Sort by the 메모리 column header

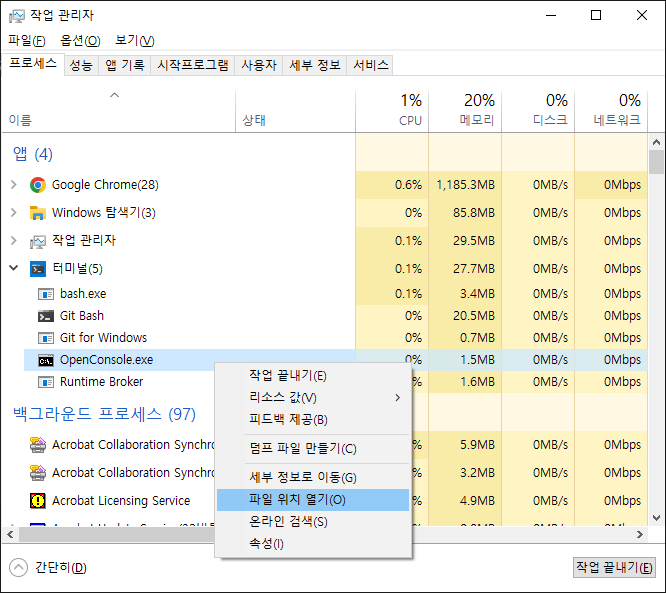pyautogui.click(x=465, y=111)
